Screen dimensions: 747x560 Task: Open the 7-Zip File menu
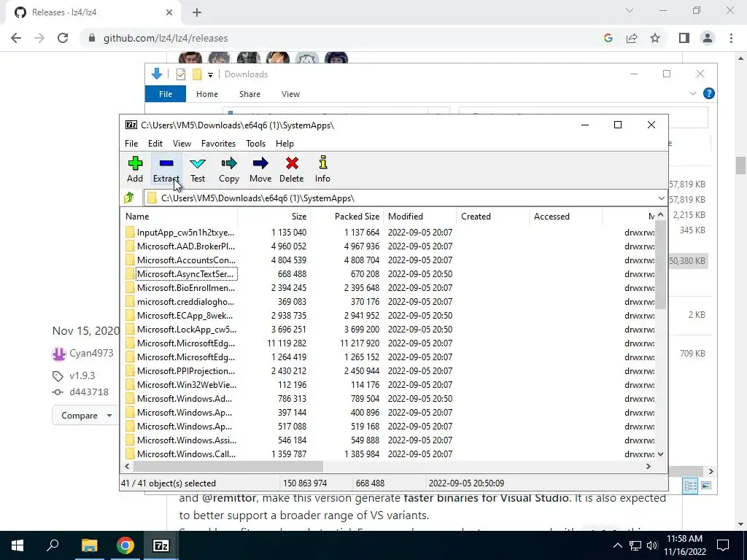[131, 144]
